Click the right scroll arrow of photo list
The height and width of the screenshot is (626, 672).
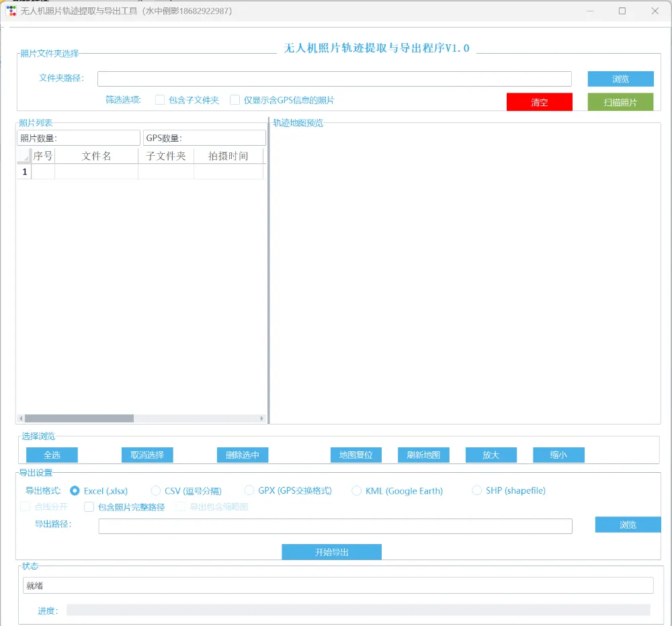tap(262, 418)
